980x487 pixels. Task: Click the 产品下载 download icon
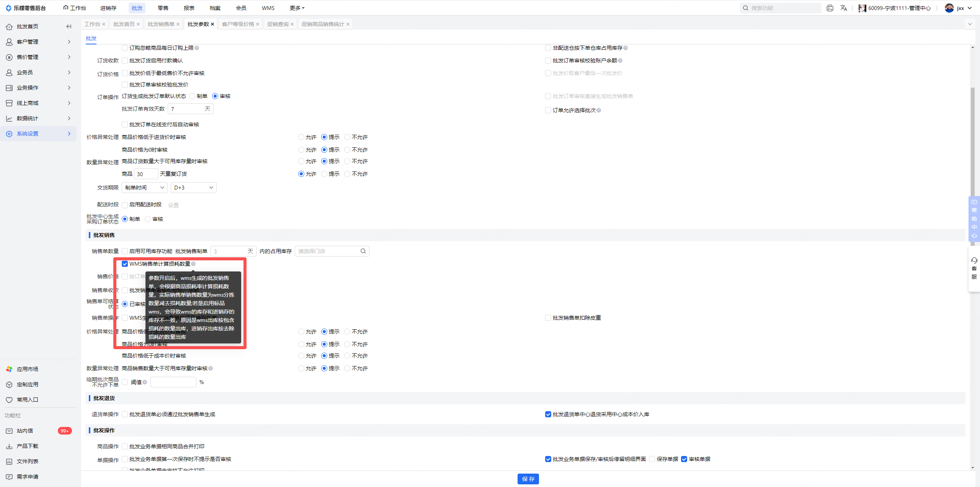[x=9, y=446]
